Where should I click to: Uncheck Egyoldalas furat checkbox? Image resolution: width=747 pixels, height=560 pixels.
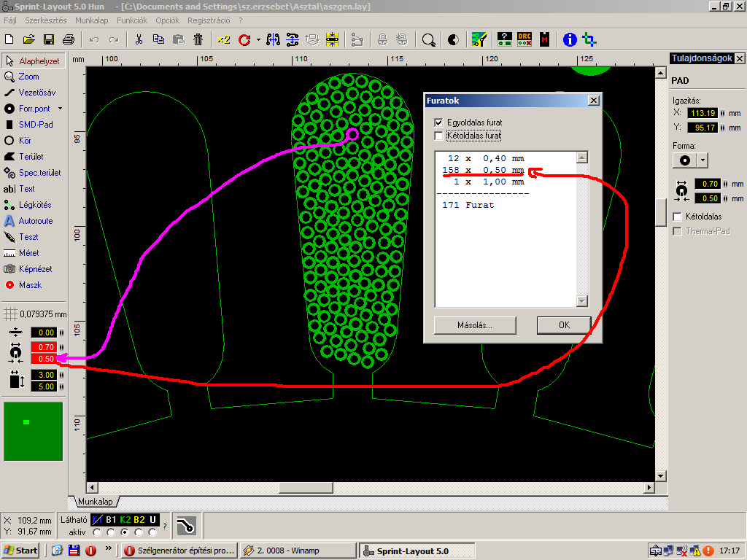click(x=438, y=122)
